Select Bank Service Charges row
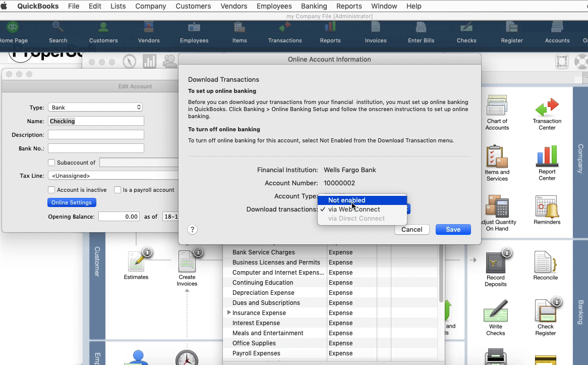 coord(330,252)
